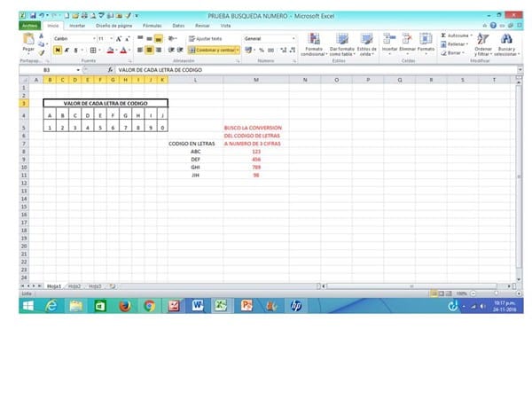Open the Formato cells menu
The image size is (532, 399).
[426, 44]
